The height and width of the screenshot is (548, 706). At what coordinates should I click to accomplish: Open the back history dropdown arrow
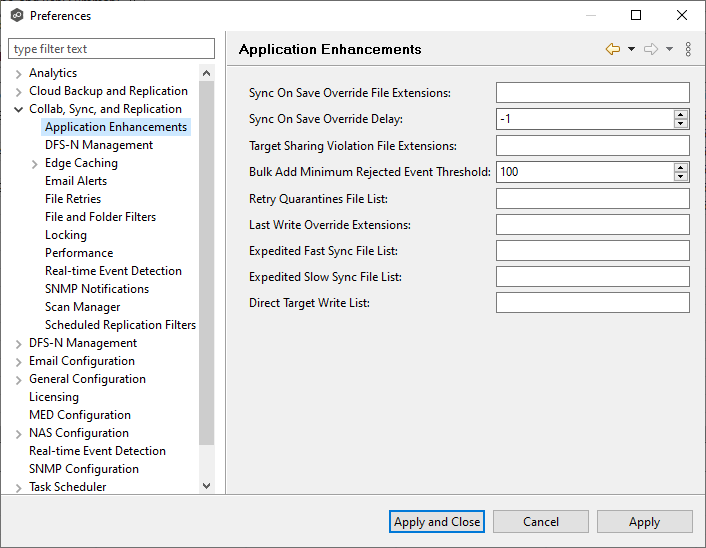coord(631,49)
